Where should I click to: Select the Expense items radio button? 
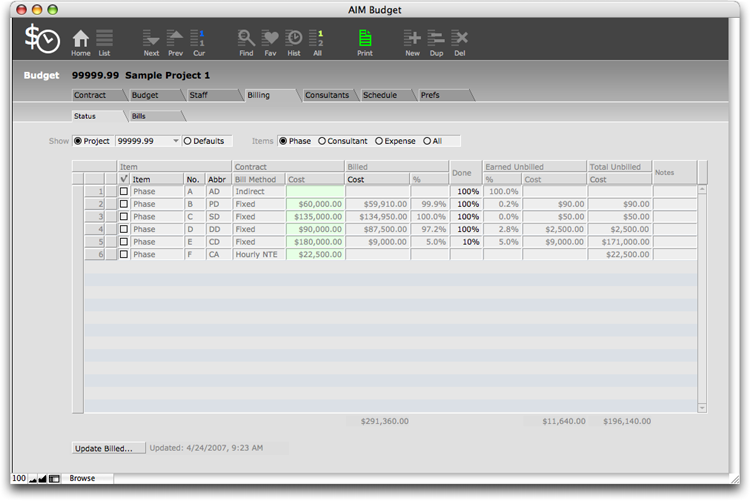tap(379, 141)
